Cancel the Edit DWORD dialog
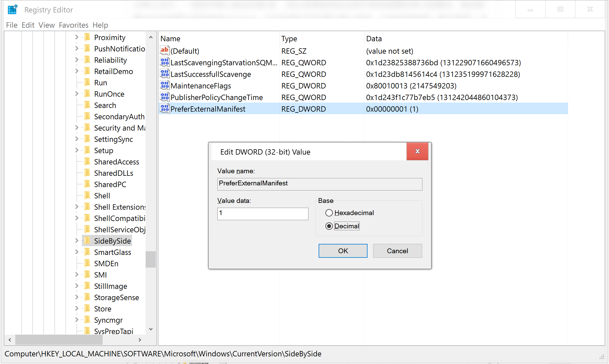The image size is (609, 364). [x=397, y=251]
